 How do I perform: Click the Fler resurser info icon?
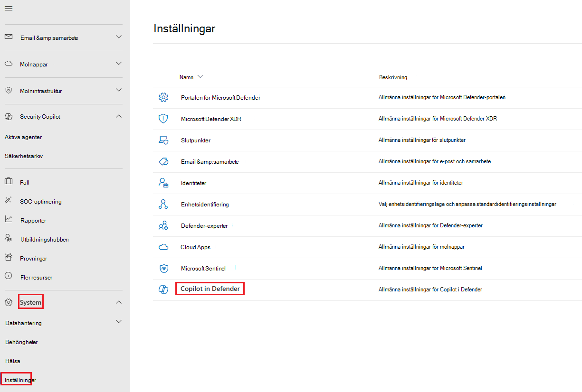pos(9,276)
